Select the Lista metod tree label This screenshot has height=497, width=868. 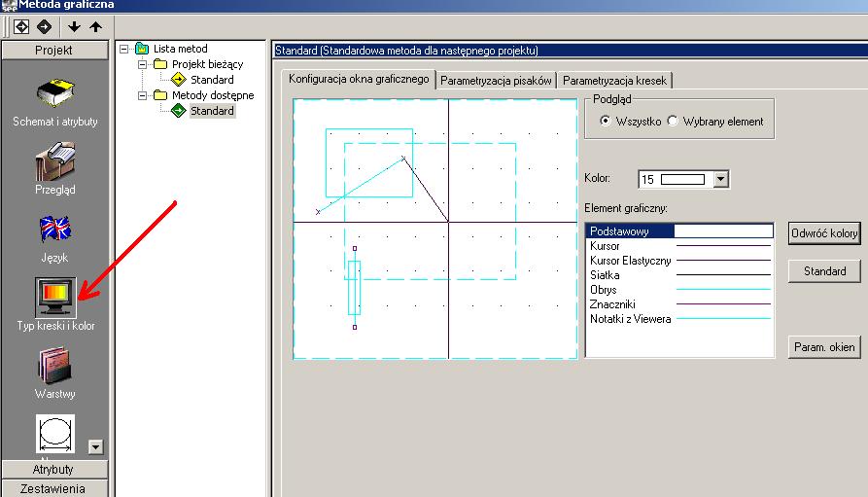click(181, 49)
